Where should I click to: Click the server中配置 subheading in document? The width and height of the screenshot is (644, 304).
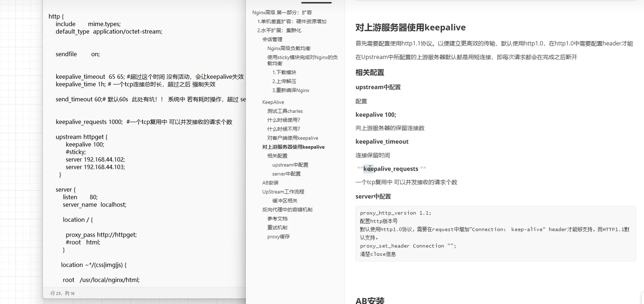pyautogui.click(x=373, y=196)
